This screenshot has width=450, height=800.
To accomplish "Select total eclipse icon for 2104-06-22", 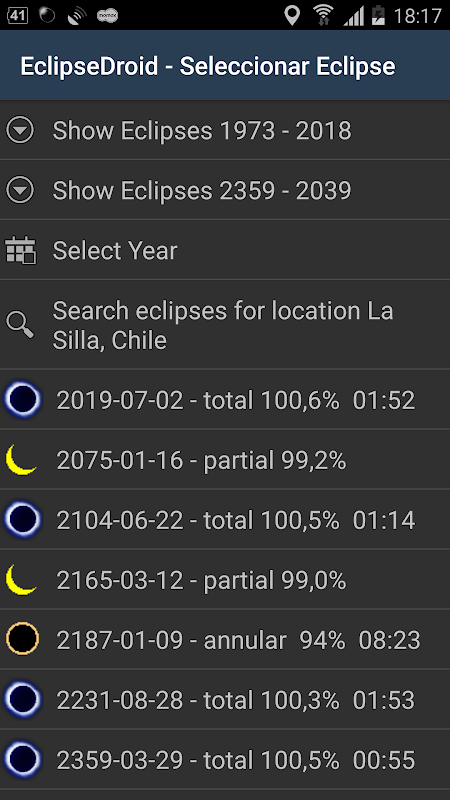I will pos(22,519).
